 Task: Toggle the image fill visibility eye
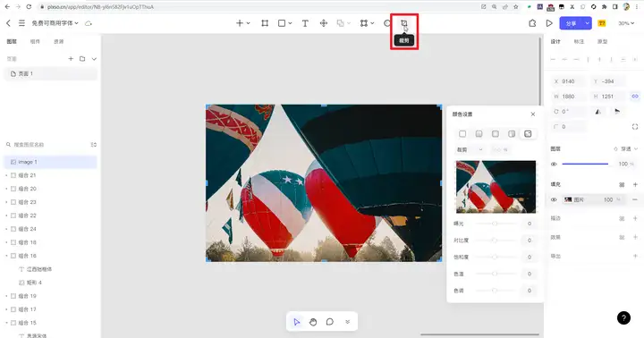554,200
